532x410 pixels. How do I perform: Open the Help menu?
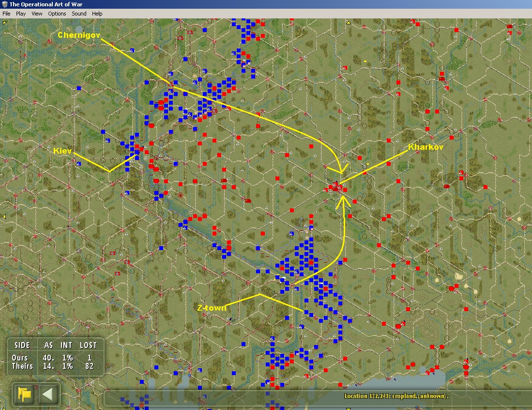coord(97,14)
